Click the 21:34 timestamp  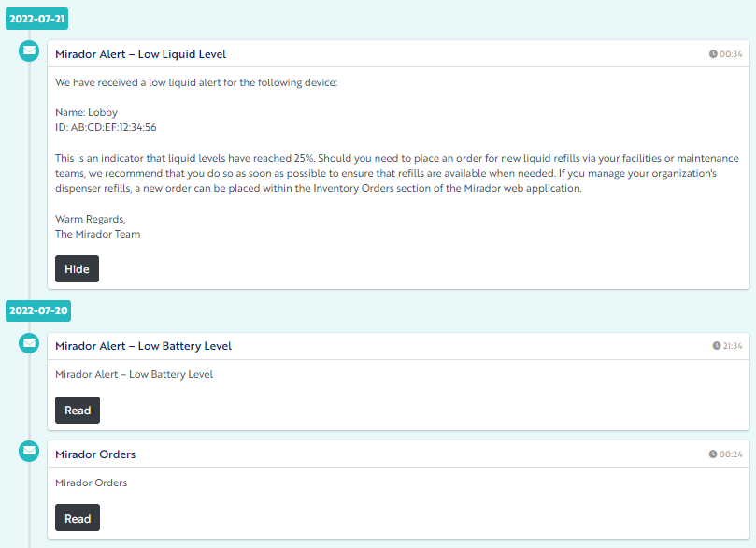pos(733,346)
